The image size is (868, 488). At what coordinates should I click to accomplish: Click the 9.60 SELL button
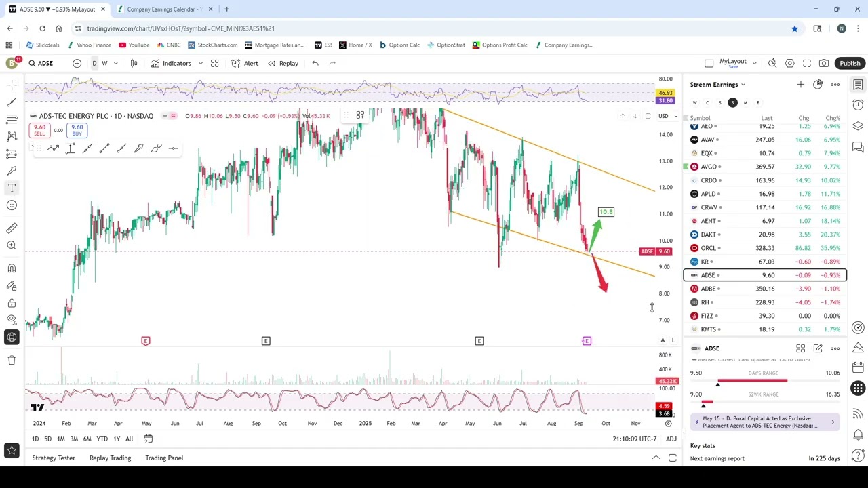(x=39, y=130)
